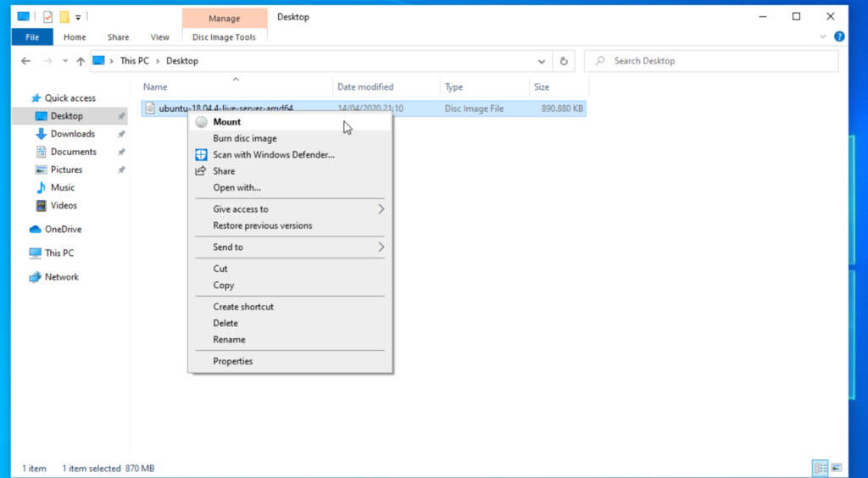Click the Network icon in sidebar
The image size is (868, 478).
coord(36,277)
